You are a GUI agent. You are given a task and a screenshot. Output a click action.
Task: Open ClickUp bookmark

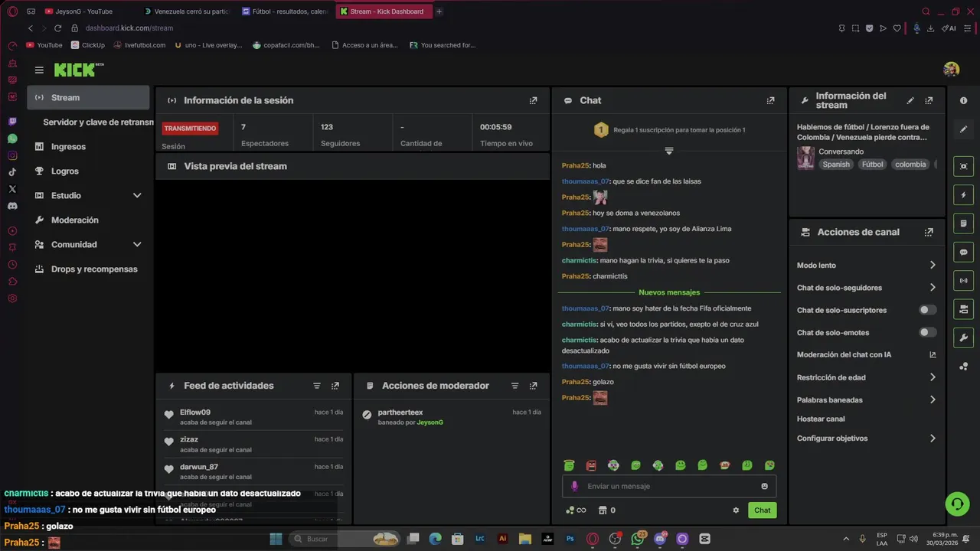pyautogui.click(x=87, y=45)
